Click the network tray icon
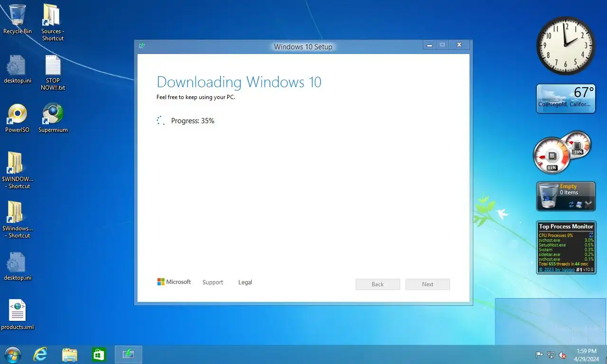The image size is (607, 364). pyautogui.click(x=551, y=355)
